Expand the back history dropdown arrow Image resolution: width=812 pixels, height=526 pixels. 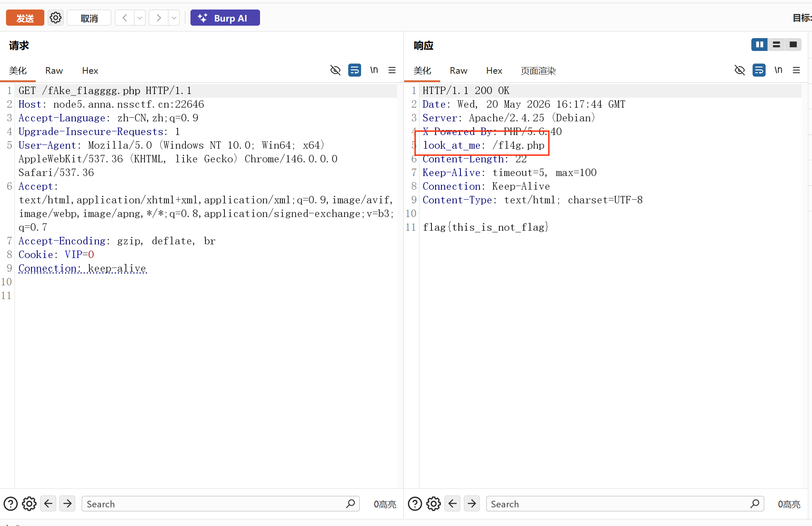click(140, 18)
